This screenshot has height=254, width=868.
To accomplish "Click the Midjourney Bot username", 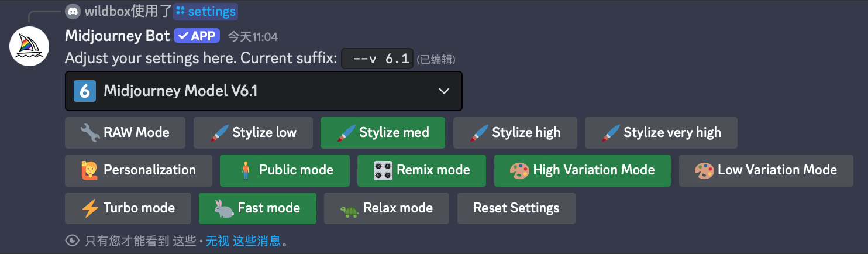I will click(118, 36).
